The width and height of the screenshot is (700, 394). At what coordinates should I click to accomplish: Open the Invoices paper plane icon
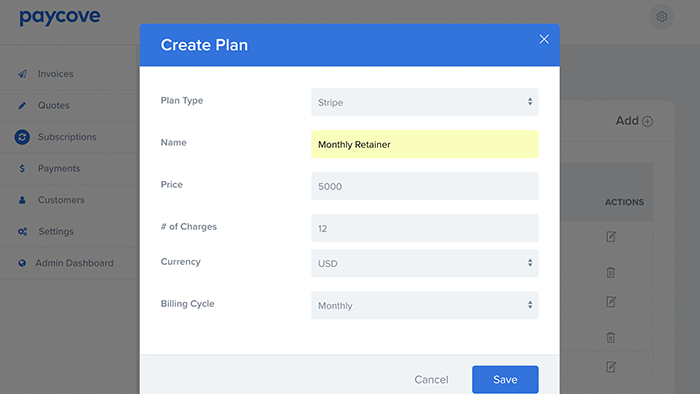click(x=22, y=74)
